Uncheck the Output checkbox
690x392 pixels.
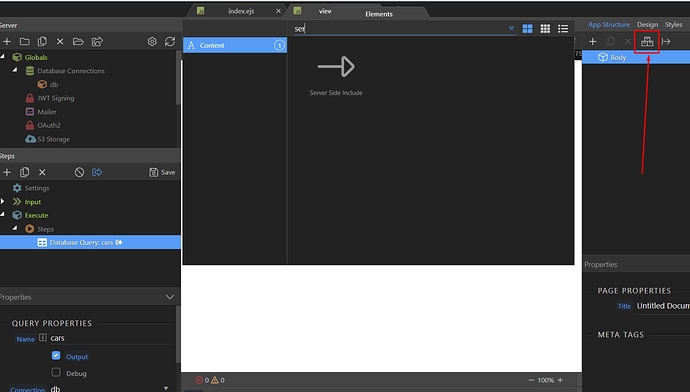pyautogui.click(x=56, y=355)
